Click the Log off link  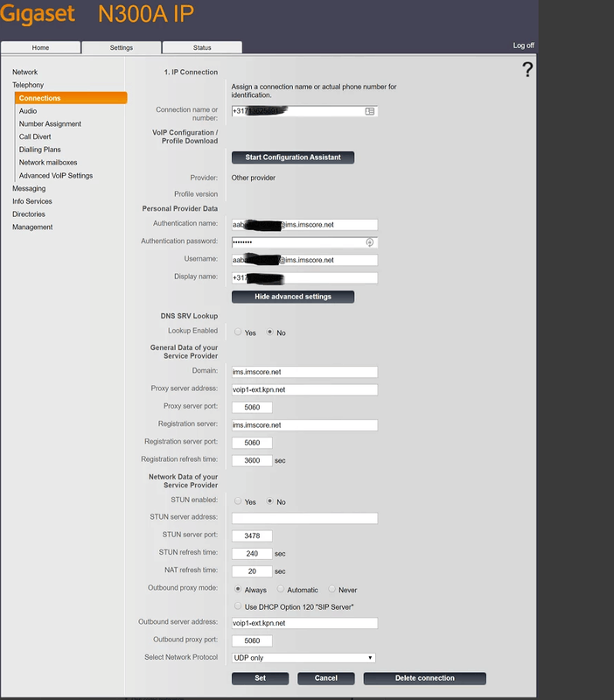click(x=523, y=45)
